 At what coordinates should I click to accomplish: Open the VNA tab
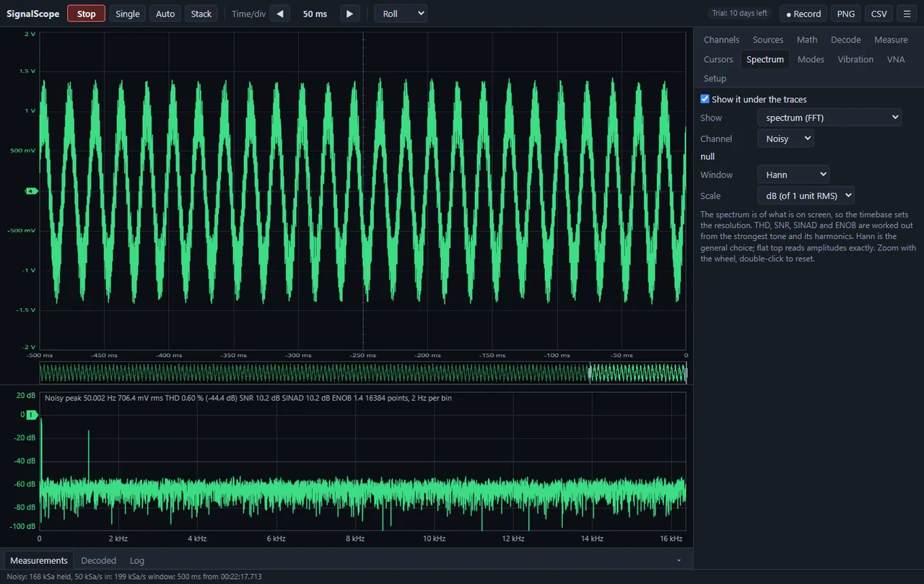(x=896, y=59)
